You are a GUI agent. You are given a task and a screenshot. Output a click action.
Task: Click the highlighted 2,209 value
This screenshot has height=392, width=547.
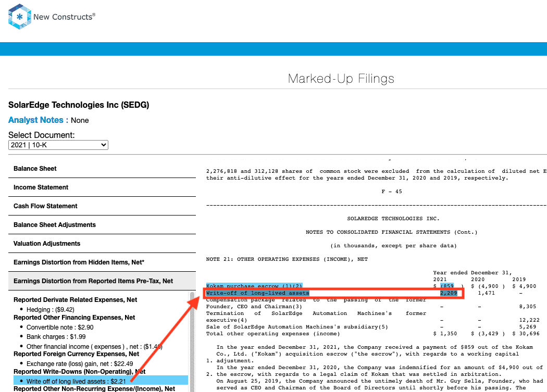(x=448, y=293)
